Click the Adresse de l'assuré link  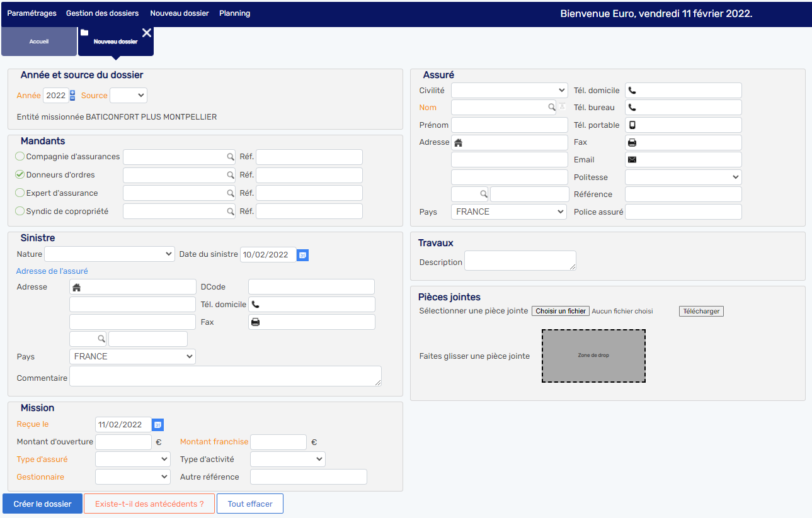click(52, 271)
